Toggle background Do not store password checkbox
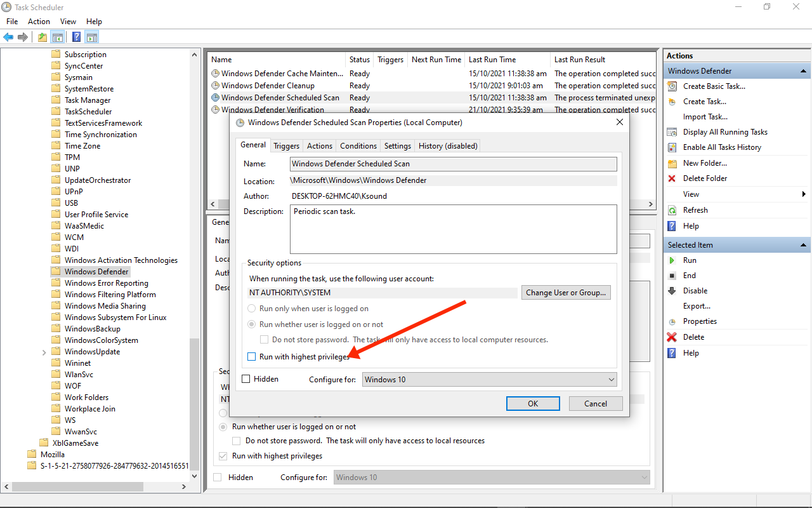812x508 pixels. (x=237, y=441)
